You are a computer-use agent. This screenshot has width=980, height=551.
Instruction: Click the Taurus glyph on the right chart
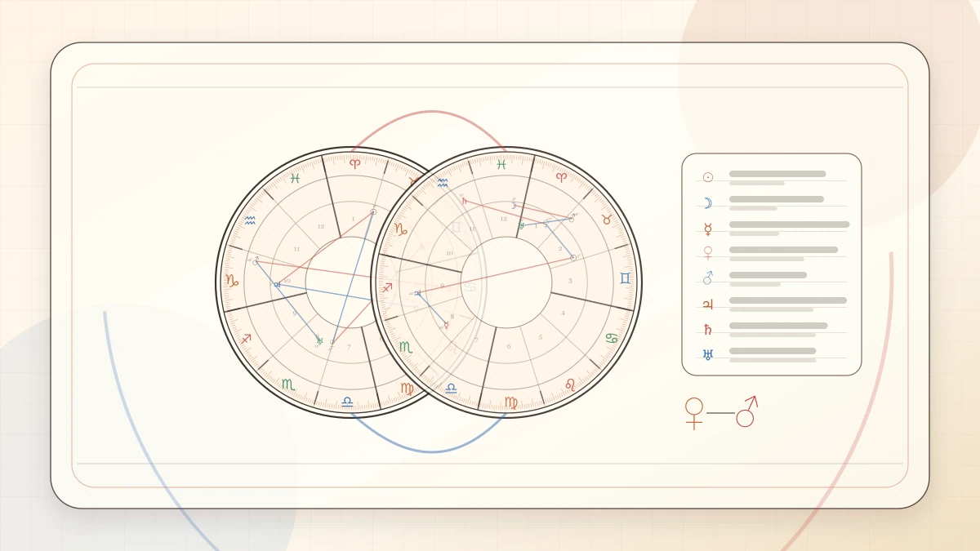tap(607, 220)
